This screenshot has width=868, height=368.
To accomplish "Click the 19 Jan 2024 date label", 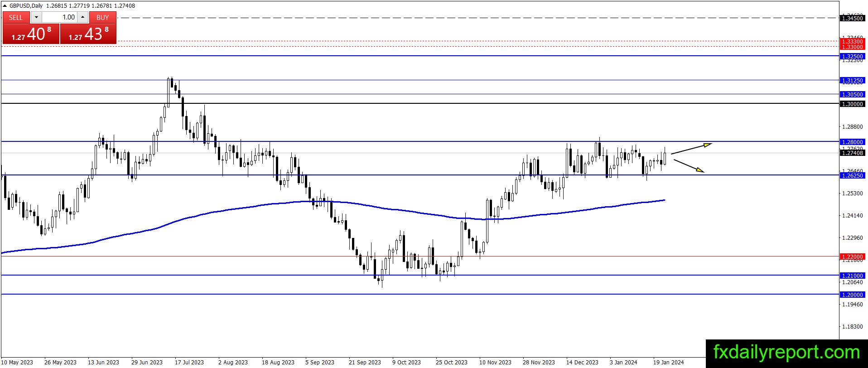I will (668, 363).
